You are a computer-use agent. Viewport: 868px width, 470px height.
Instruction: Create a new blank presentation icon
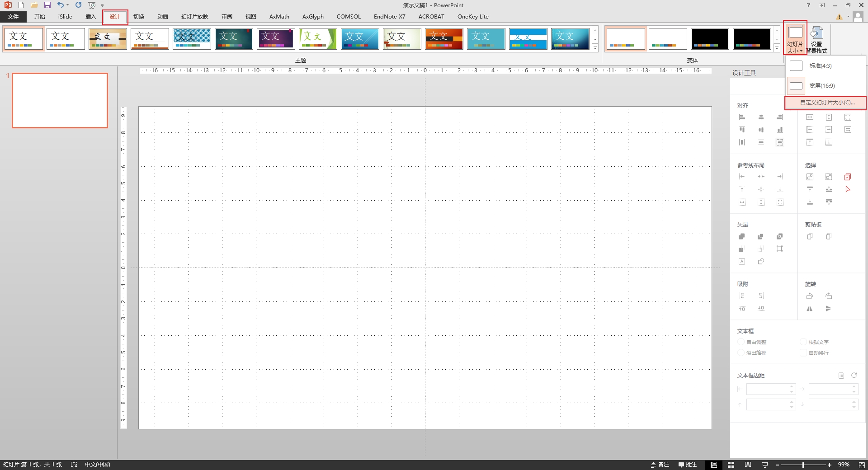21,5
